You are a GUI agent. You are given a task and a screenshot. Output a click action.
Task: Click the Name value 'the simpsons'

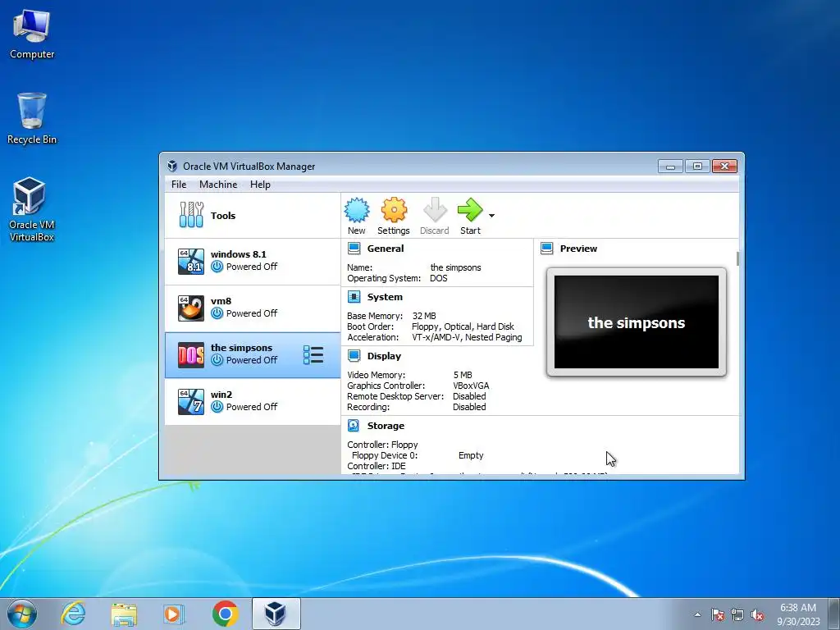[456, 268]
